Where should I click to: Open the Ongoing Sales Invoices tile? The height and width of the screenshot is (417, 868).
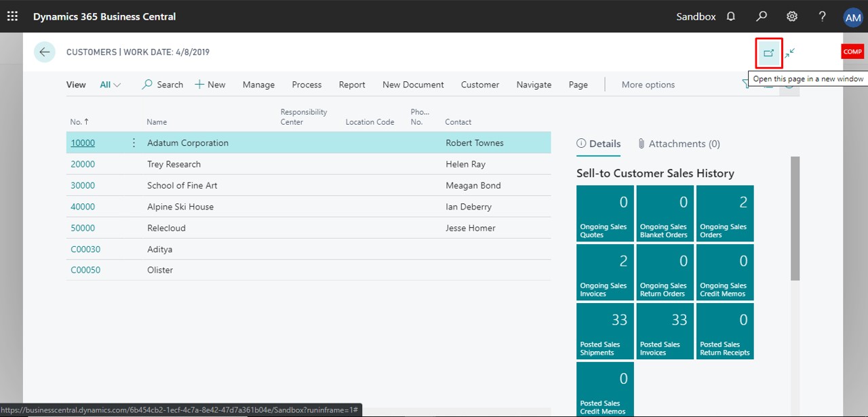[605, 273]
